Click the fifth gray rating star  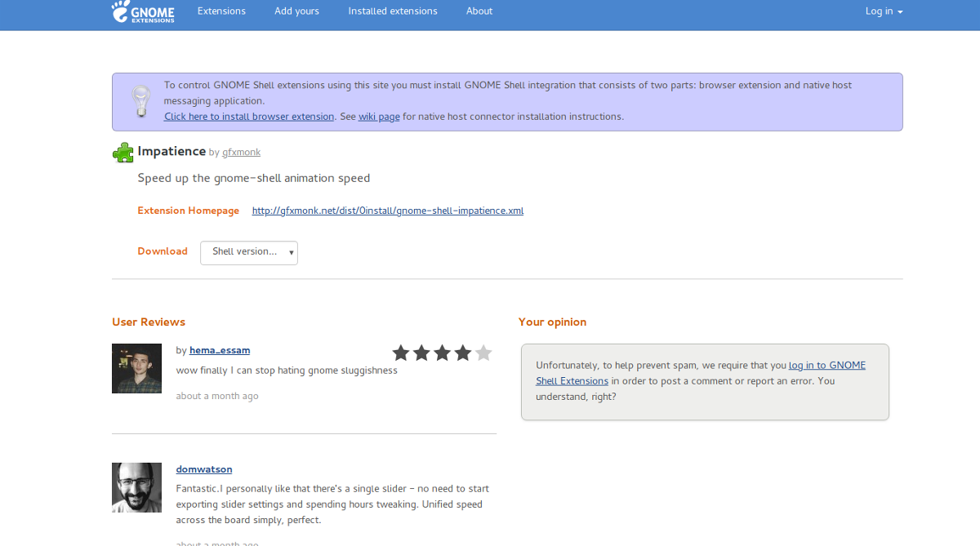[x=483, y=353]
